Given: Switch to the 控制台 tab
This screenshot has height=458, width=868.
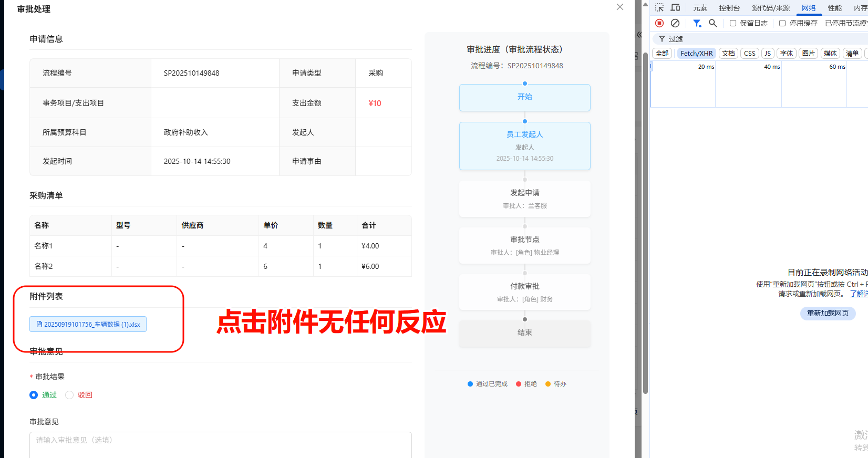Looking at the screenshot, I should click(x=729, y=8).
